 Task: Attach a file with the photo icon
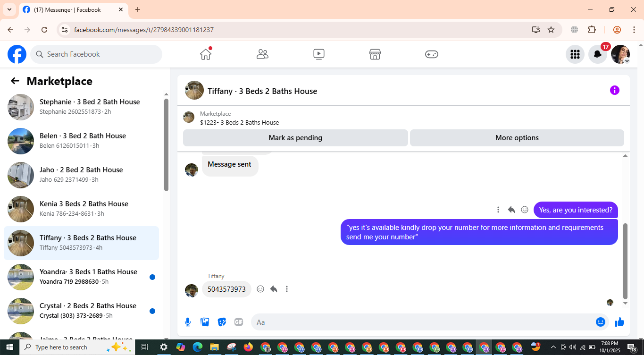(205, 322)
